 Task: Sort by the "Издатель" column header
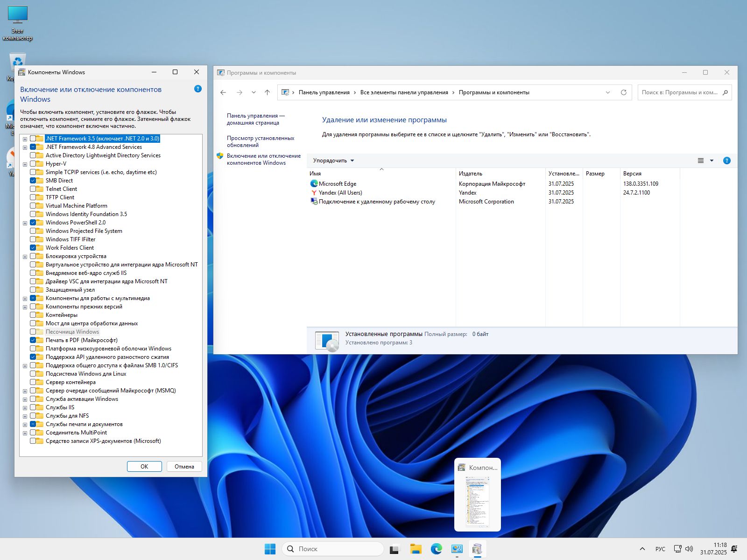coord(500,174)
